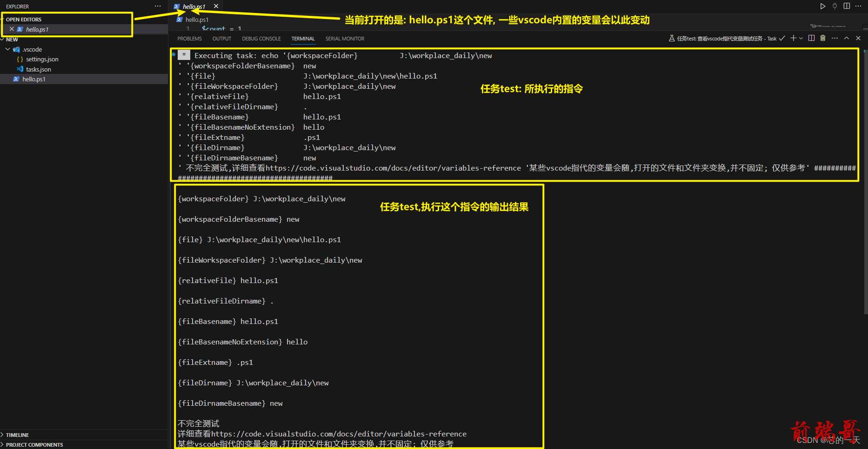The width and height of the screenshot is (868, 449).
Task: Click the task success checkmark icon
Action: [782, 38]
